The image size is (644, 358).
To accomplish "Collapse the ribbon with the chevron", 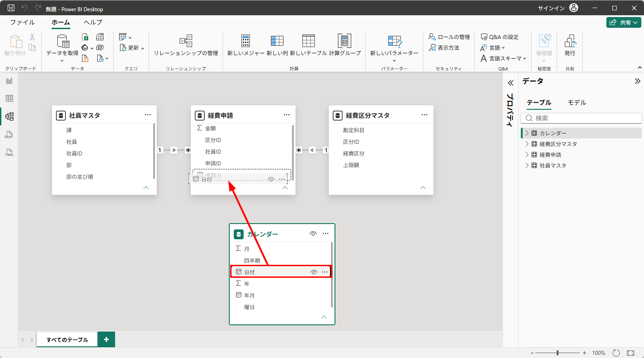I will (640, 68).
